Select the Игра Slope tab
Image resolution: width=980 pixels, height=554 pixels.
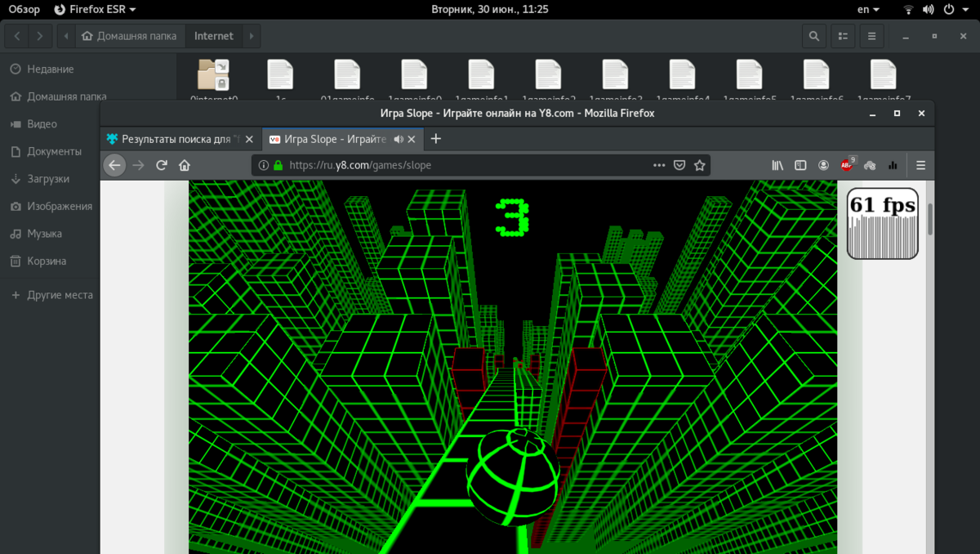tap(343, 140)
